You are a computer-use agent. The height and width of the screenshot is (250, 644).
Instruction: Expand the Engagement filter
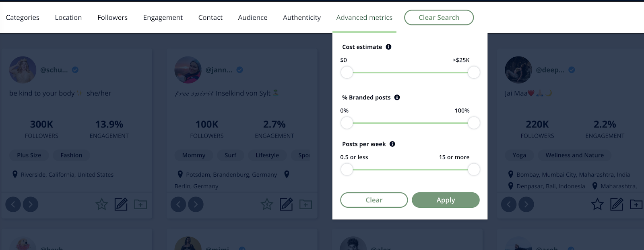163,17
